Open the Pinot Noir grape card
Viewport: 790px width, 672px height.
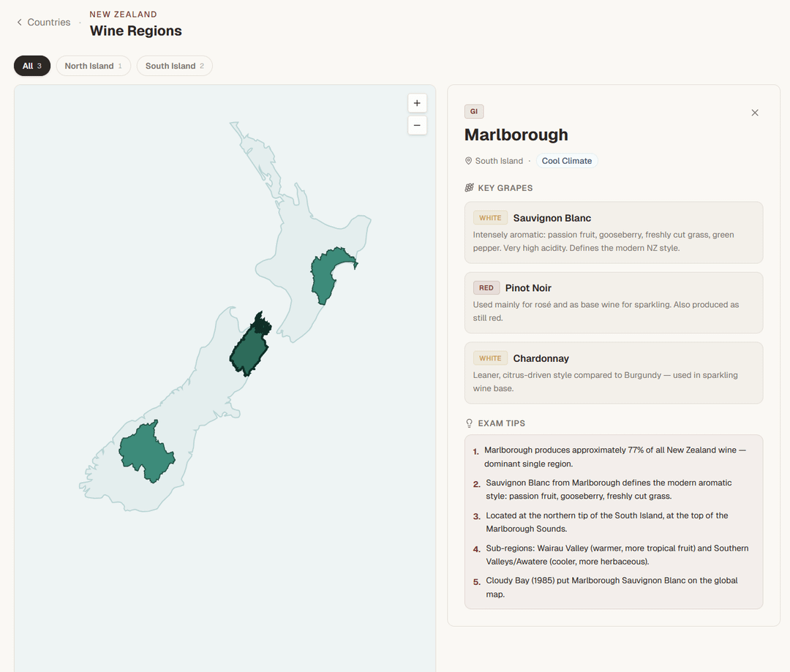[x=613, y=303]
